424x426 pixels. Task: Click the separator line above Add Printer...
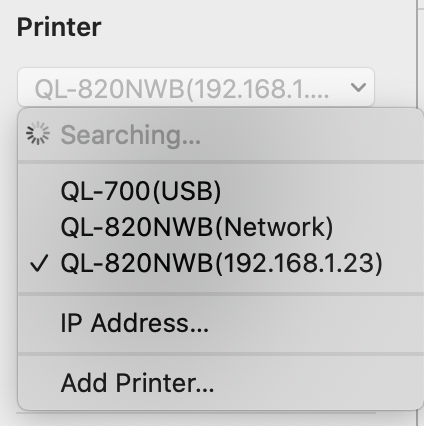(x=221, y=353)
